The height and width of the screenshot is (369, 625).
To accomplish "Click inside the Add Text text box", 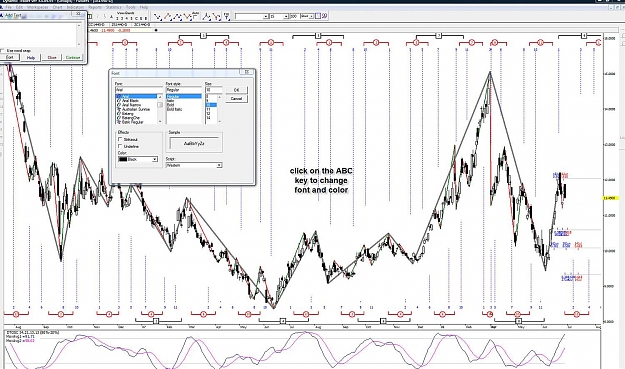I will (x=38, y=35).
